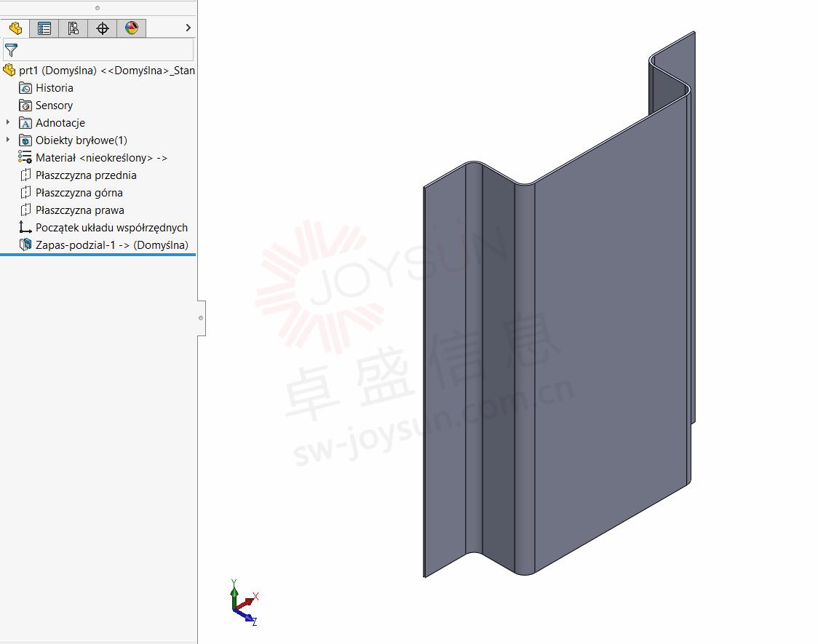Click the Adnotacje annotation icon
The image size is (818, 644).
click(x=25, y=122)
